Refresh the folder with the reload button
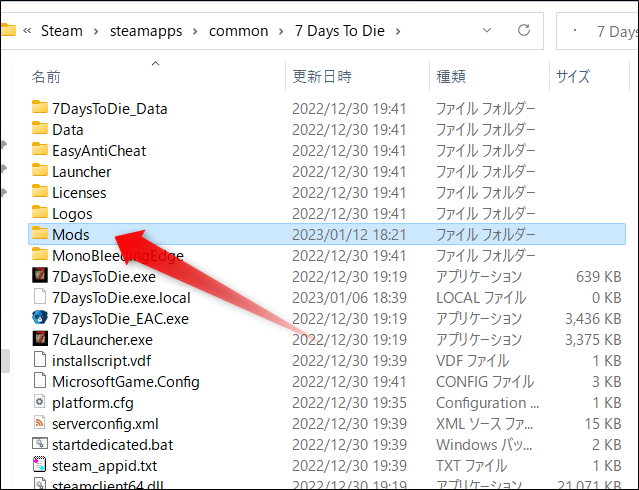This screenshot has width=639, height=490. (x=524, y=30)
